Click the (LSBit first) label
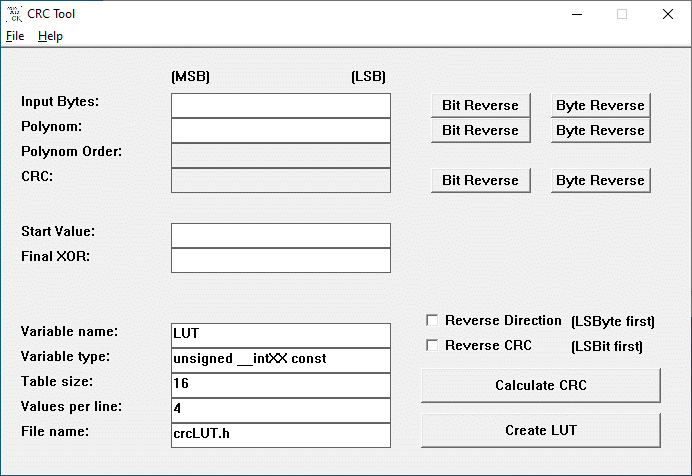The image size is (692, 476). click(607, 346)
